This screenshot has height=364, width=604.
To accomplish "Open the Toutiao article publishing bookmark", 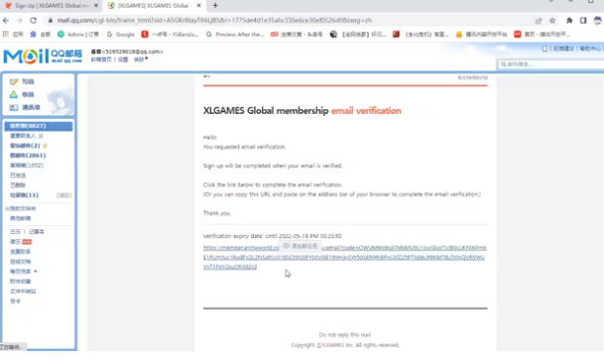I will tap(297, 35).
